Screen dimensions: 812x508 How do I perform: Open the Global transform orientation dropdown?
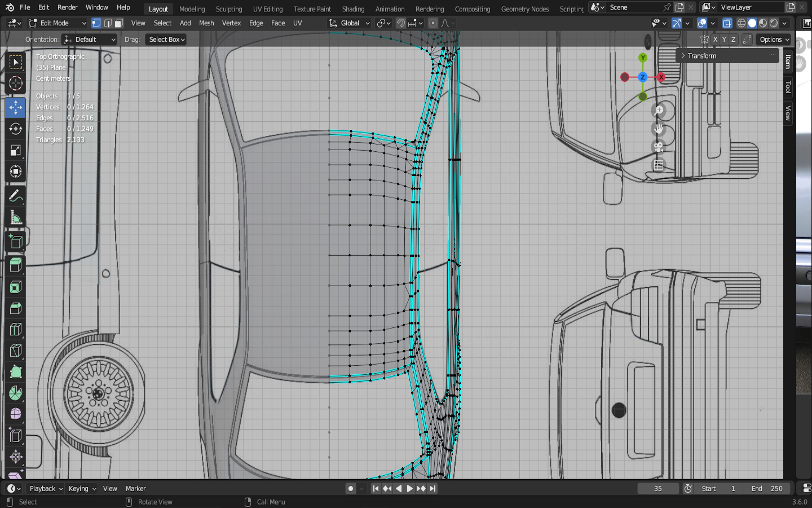(350, 23)
